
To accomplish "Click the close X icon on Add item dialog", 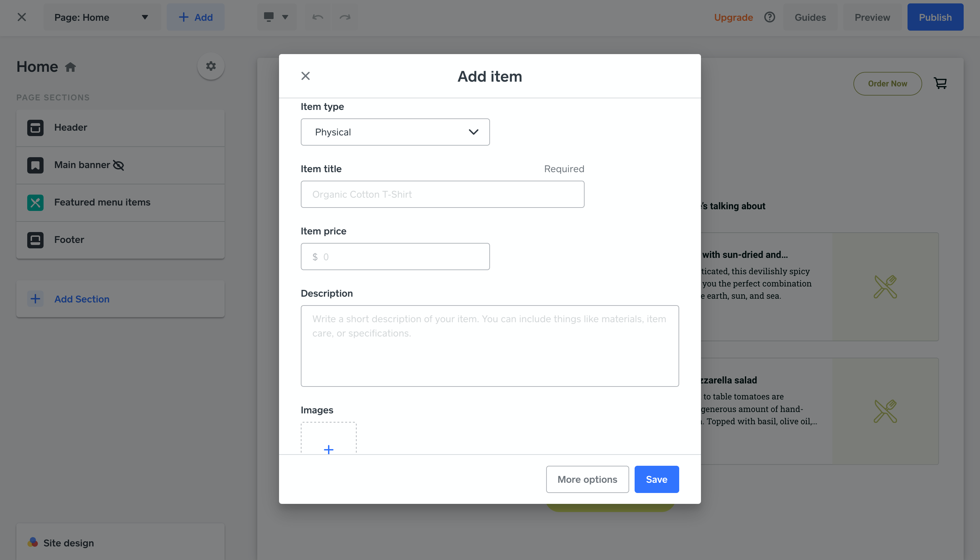I will [x=305, y=76].
